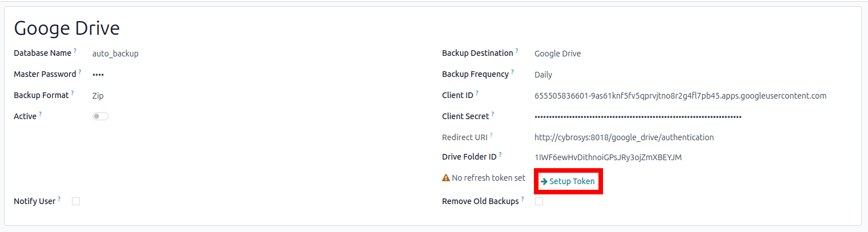
Task: Click help icon beside Master Password
Action: point(80,72)
